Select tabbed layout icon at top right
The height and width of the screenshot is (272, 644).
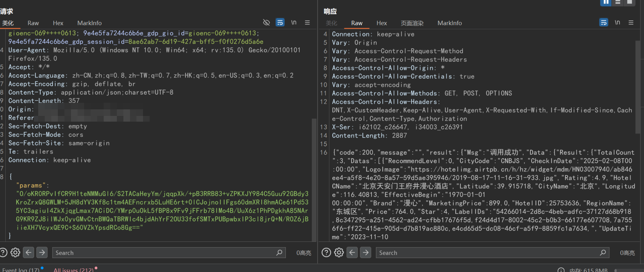pyautogui.click(x=630, y=2)
